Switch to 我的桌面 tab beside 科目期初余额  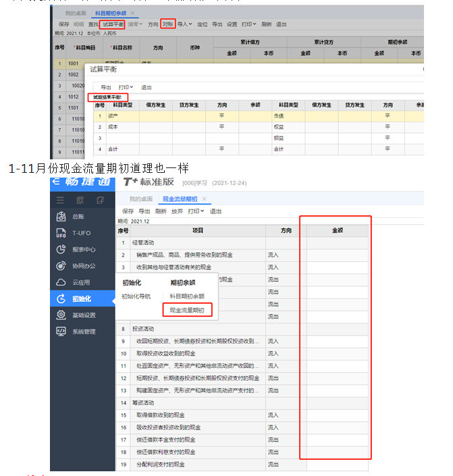76,13
